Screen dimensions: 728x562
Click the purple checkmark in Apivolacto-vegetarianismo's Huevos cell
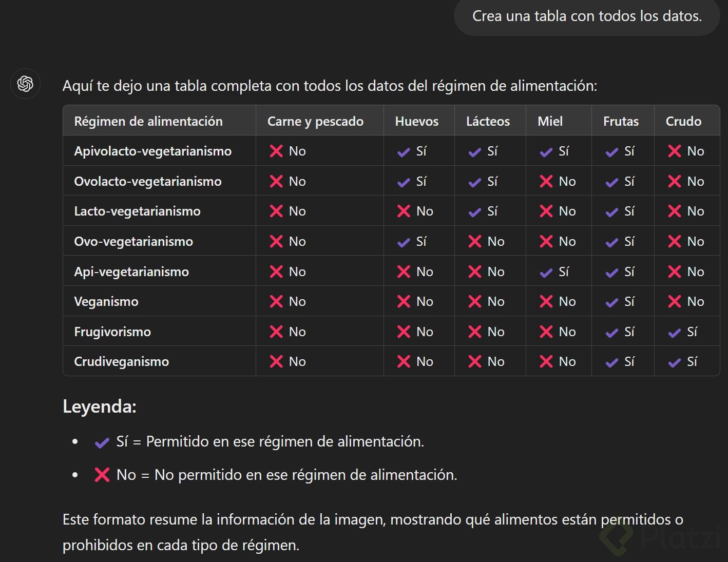pos(404,152)
